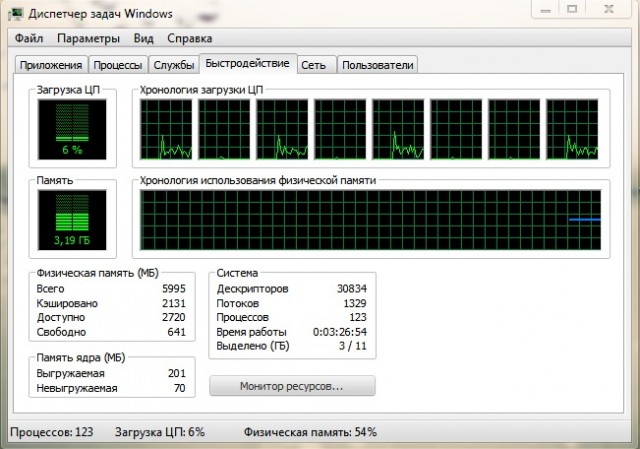Click the sixth CPU core history graph

456,129
